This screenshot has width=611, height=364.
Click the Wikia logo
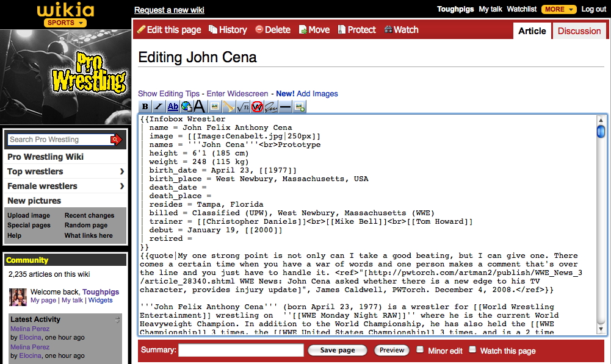click(x=65, y=10)
